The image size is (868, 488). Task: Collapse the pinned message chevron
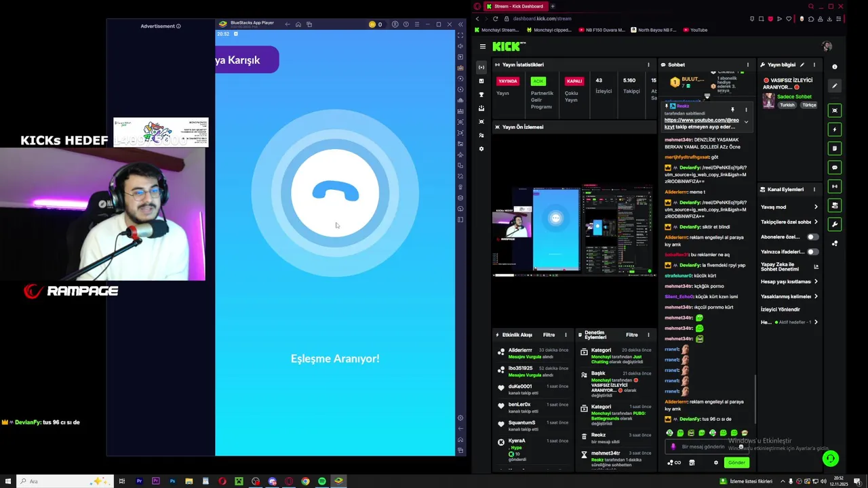[x=746, y=122]
